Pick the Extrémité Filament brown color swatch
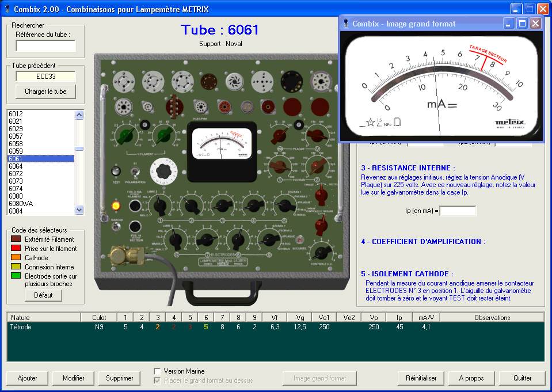The width and height of the screenshot is (552, 392). click(x=16, y=239)
